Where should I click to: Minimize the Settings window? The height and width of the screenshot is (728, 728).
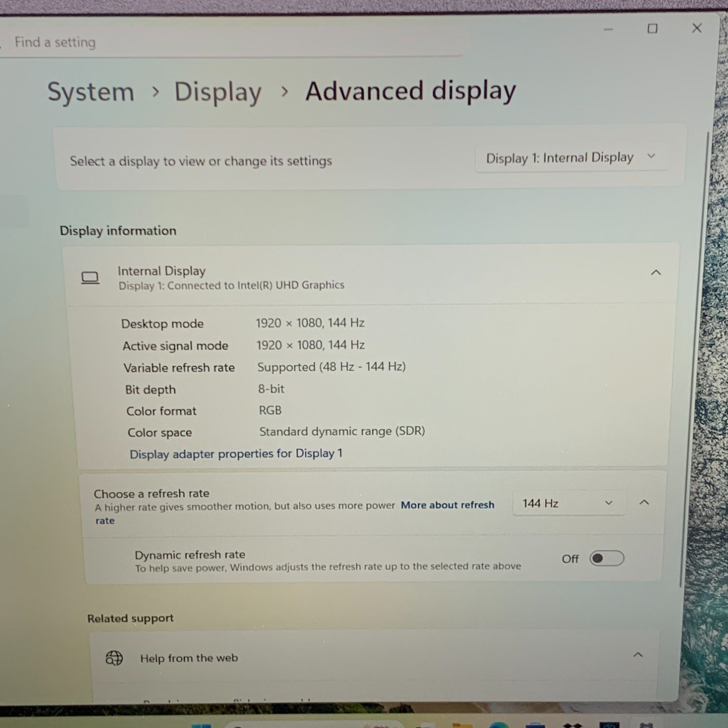(x=608, y=29)
